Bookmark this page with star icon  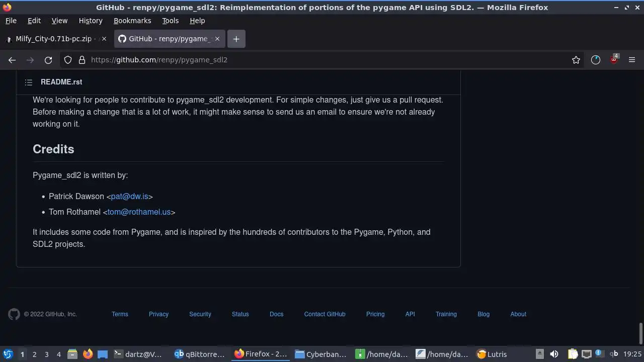(576, 60)
